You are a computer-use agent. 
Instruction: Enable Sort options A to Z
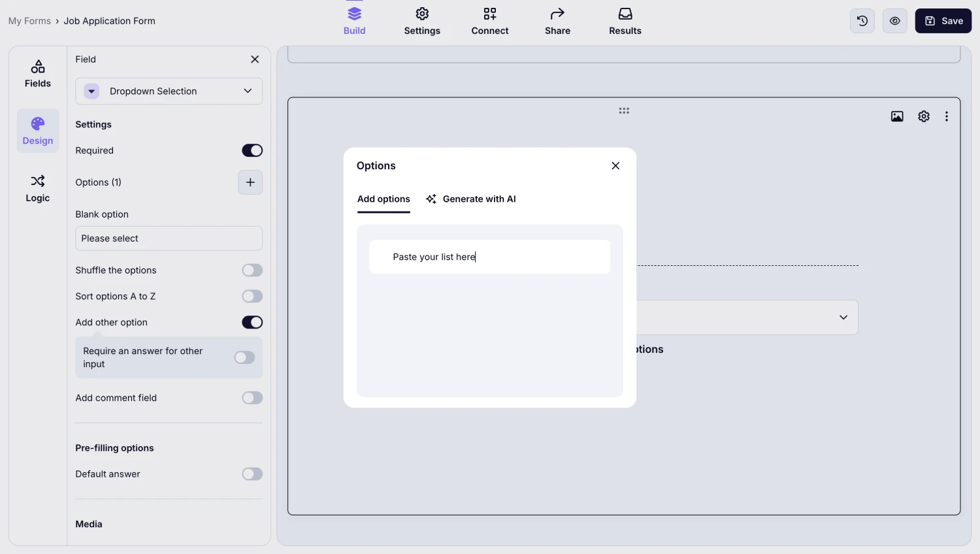pos(252,297)
